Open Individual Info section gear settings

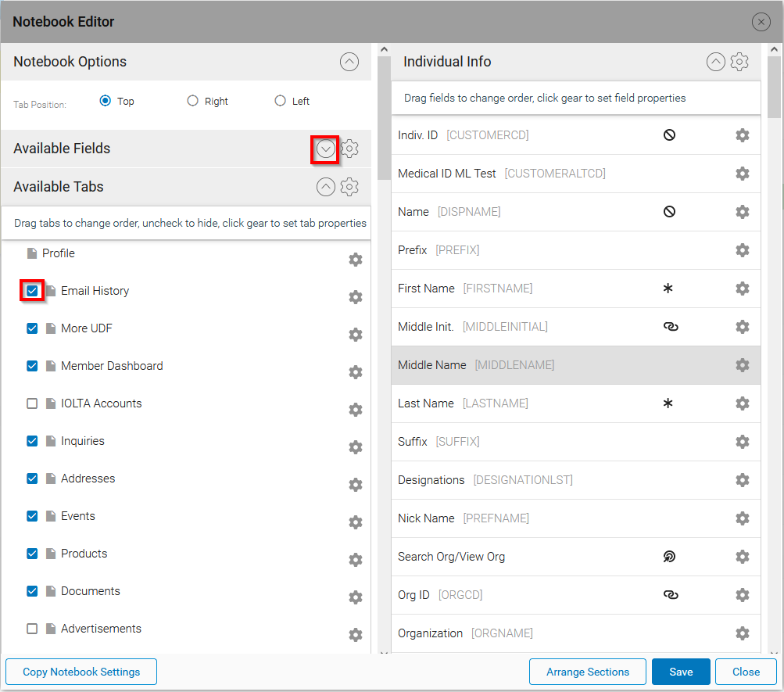[739, 62]
